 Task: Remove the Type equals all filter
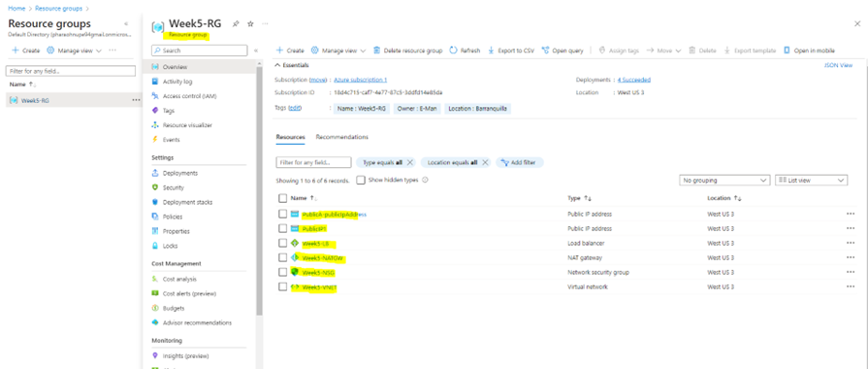[x=409, y=163]
